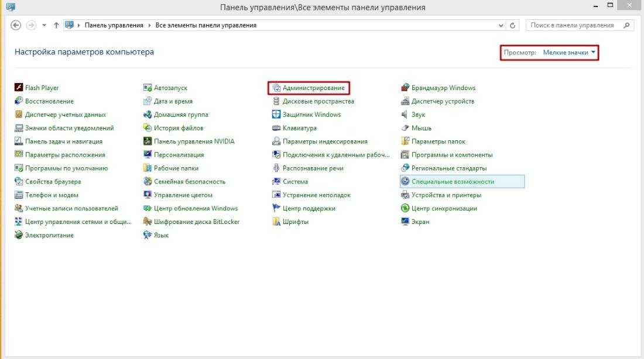
Task: Open the Диспетчер устройств link
Action: coord(443,101)
